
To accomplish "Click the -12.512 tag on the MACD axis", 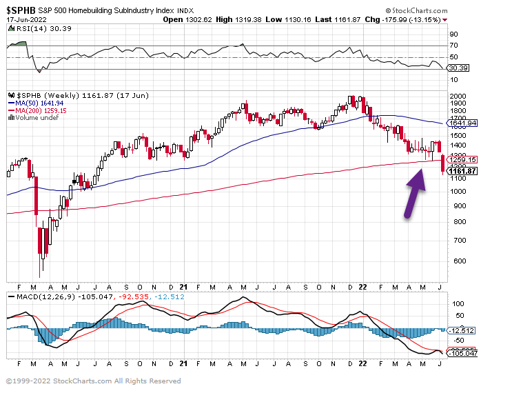I will click(x=461, y=330).
